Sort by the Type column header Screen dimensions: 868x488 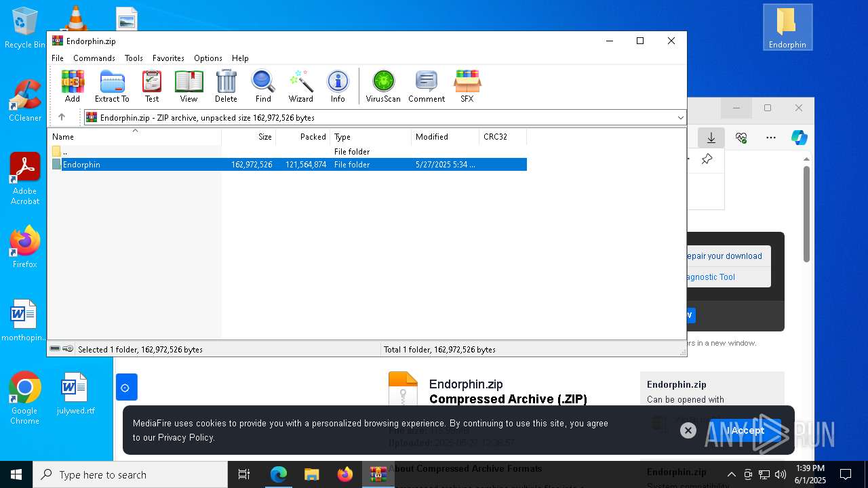point(371,137)
